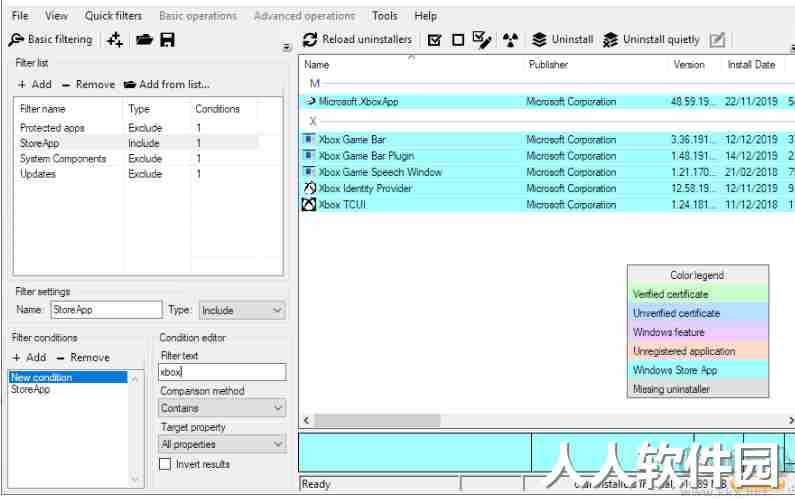Click the Xbox Game Bar app icon

[x=309, y=139]
